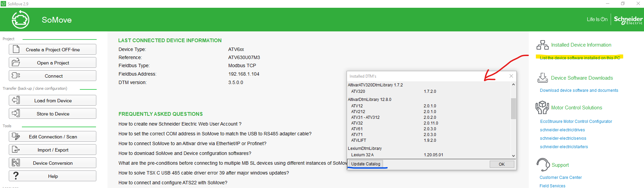Click Update Catalog button in dialog
The width and height of the screenshot is (644, 188).
pyautogui.click(x=366, y=164)
